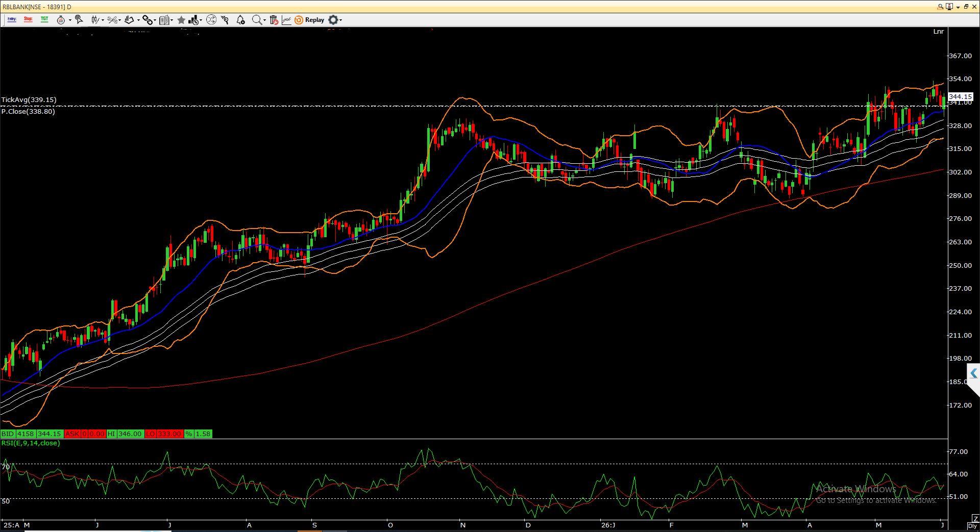The image size is (980, 532).
Task: Open the magnifier zoom dropdown arrow
Action: point(264,20)
